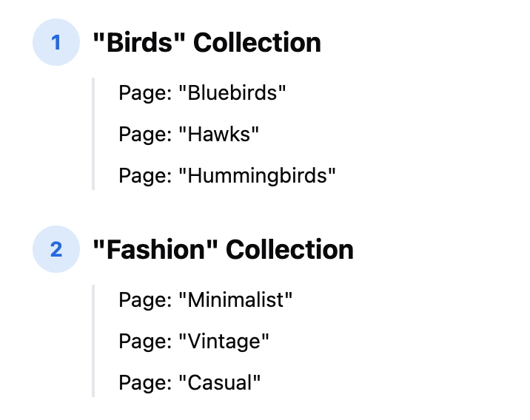This screenshot has height=420, width=530.
Task: Click the number 2 circle badge
Action: tap(56, 249)
